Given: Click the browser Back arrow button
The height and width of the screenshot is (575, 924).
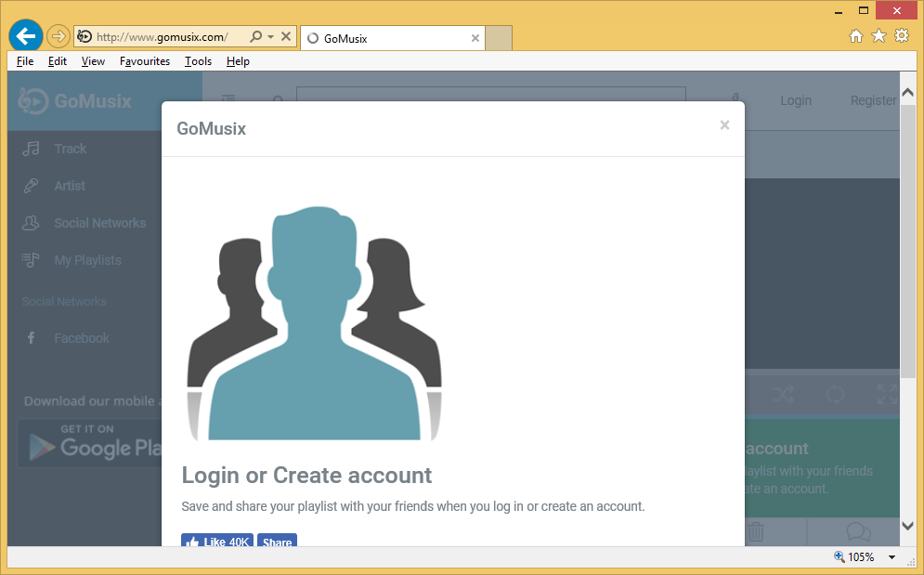Looking at the screenshot, I should [x=25, y=36].
